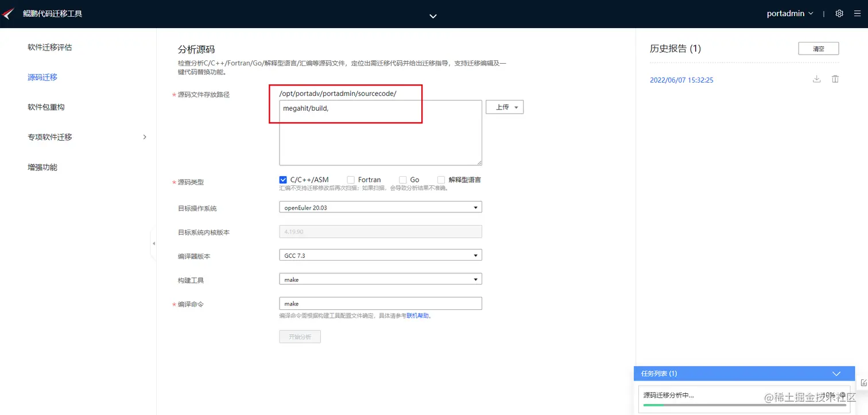Image resolution: width=868 pixels, height=415 pixels.
Task: Go to 软件迁移评估 in sidebar
Action: click(x=50, y=47)
